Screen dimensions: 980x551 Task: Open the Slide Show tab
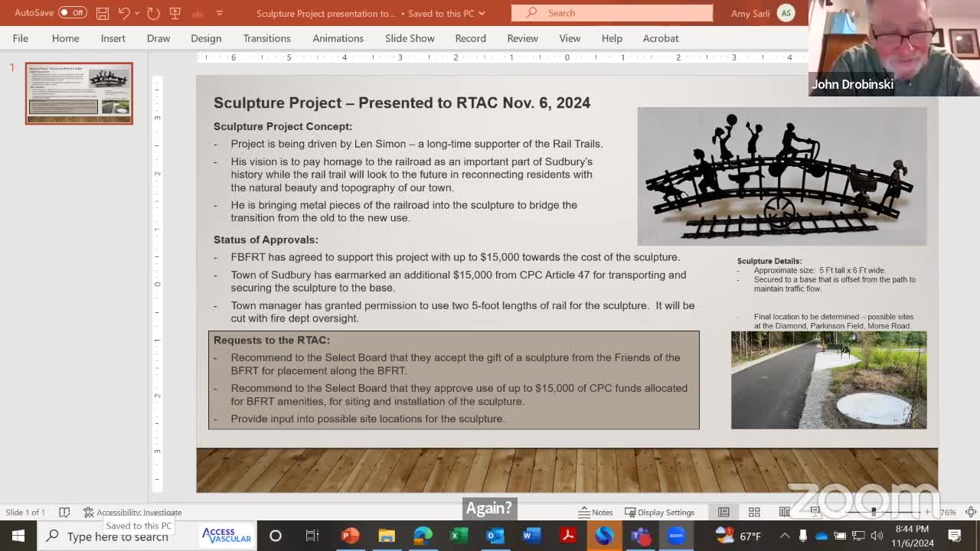410,38
